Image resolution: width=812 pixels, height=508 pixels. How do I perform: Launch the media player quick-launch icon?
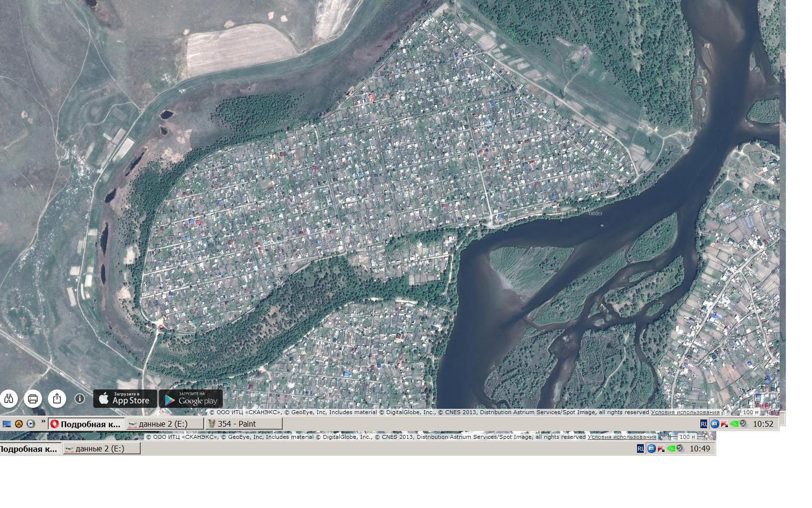pyautogui.click(x=30, y=424)
